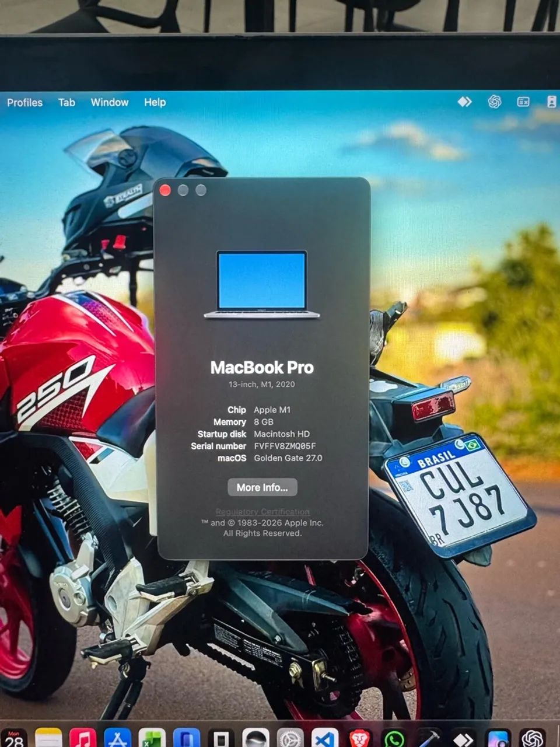This screenshot has width=560, height=747.
Task: Click the gray minimize button of About window
Action: [183, 190]
